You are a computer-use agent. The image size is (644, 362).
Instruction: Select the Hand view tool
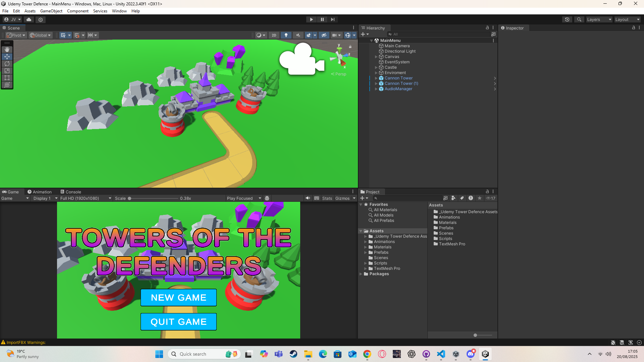pos(7,50)
